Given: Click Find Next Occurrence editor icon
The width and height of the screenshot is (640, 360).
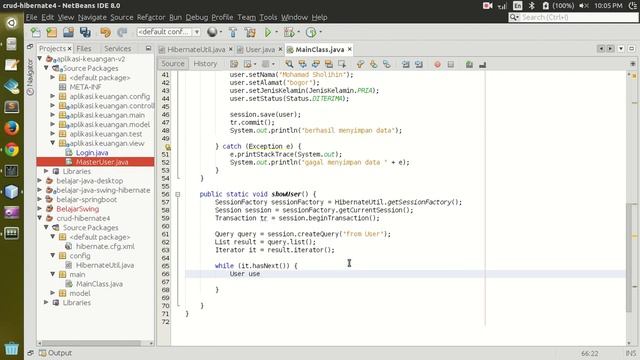Looking at the screenshot, I should pyautogui.click(x=316, y=64).
